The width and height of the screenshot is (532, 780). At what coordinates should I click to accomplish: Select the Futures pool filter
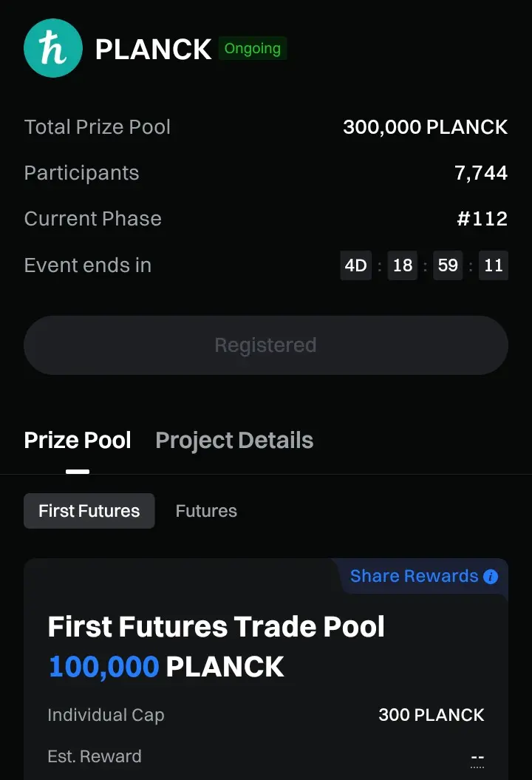(x=206, y=511)
